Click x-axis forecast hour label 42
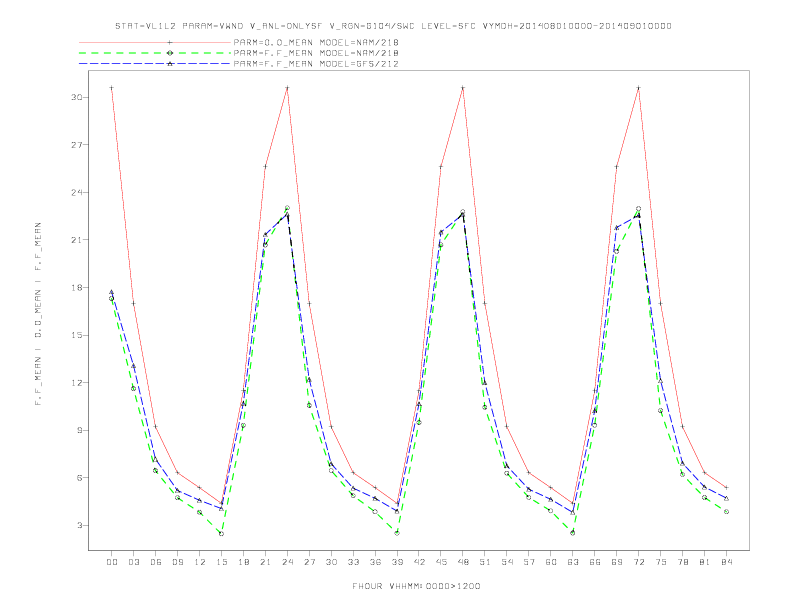The height and width of the screenshot is (612, 792). click(419, 562)
